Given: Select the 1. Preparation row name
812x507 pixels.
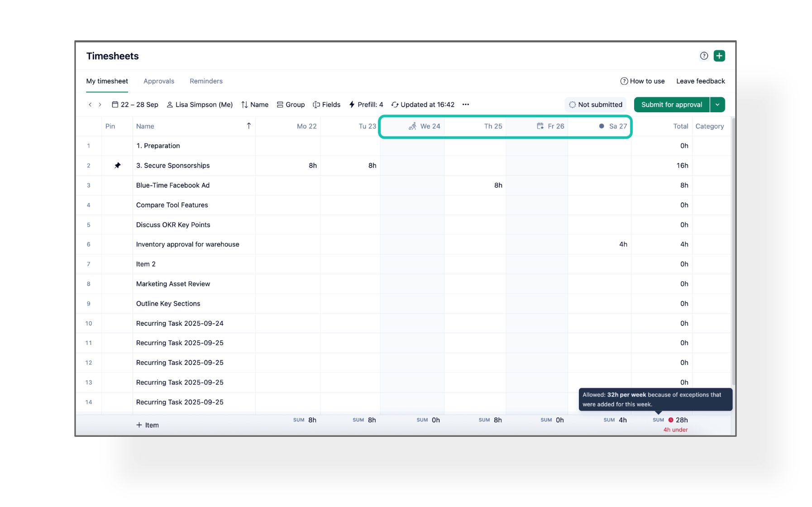Looking at the screenshot, I should click(158, 146).
